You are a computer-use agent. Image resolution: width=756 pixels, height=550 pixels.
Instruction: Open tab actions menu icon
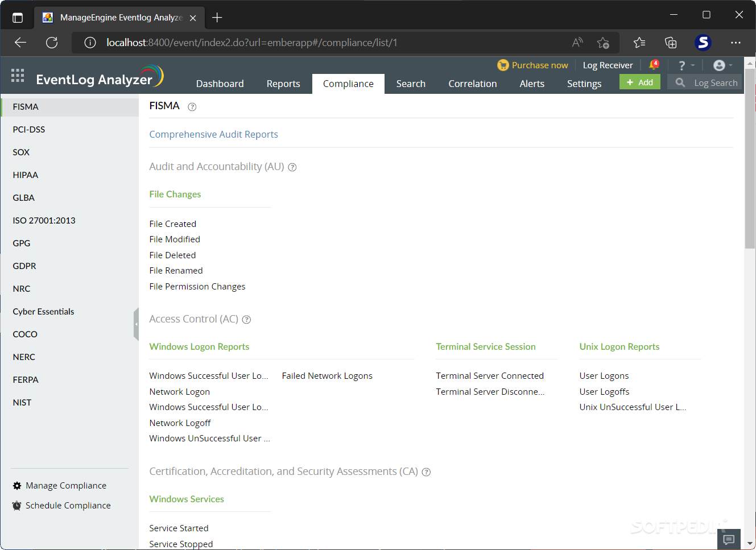pyautogui.click(x=18, y=18)
